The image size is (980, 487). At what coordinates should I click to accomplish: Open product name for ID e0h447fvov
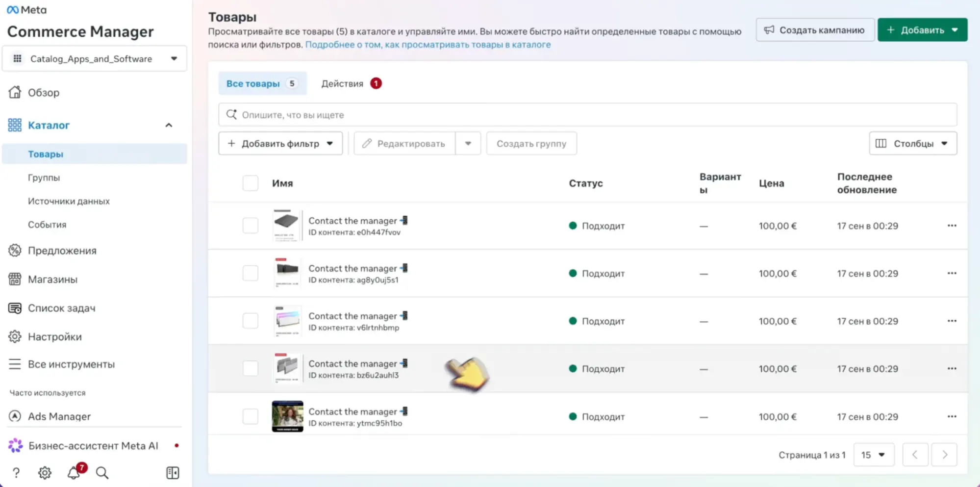pos(358,221)
